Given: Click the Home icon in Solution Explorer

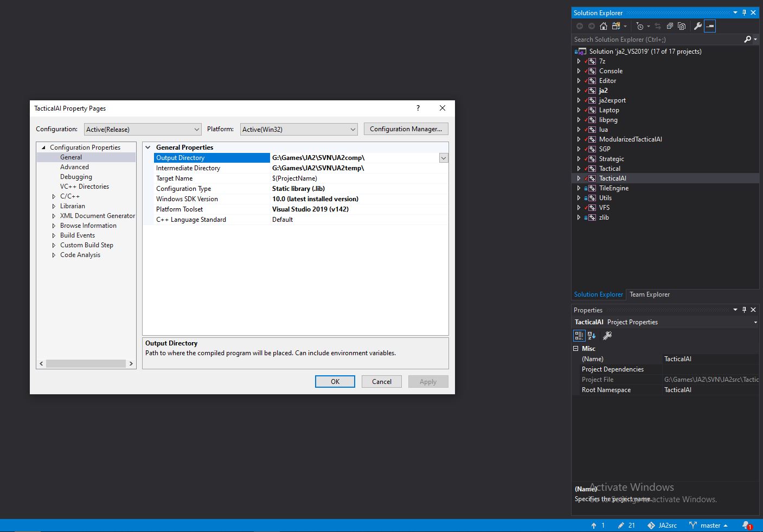Looking at the screenshot, I should [x=603, y=26].
